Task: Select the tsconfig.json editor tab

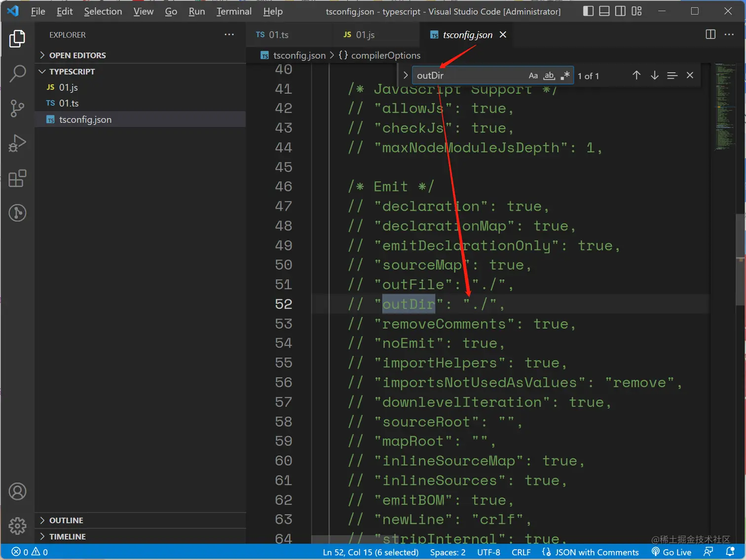Action: pyautogui.click(x=467, y=35)
